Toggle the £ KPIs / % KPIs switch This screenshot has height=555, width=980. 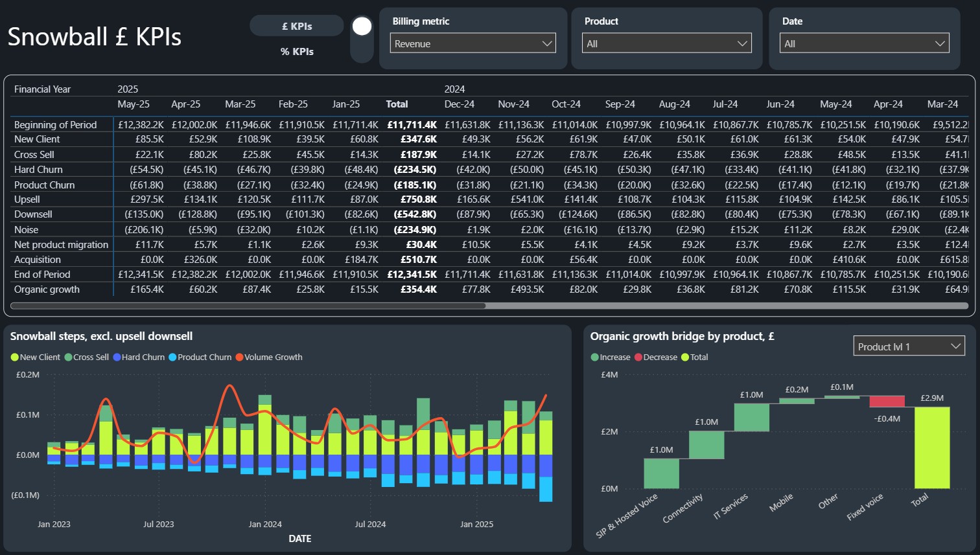click(362, 39)
